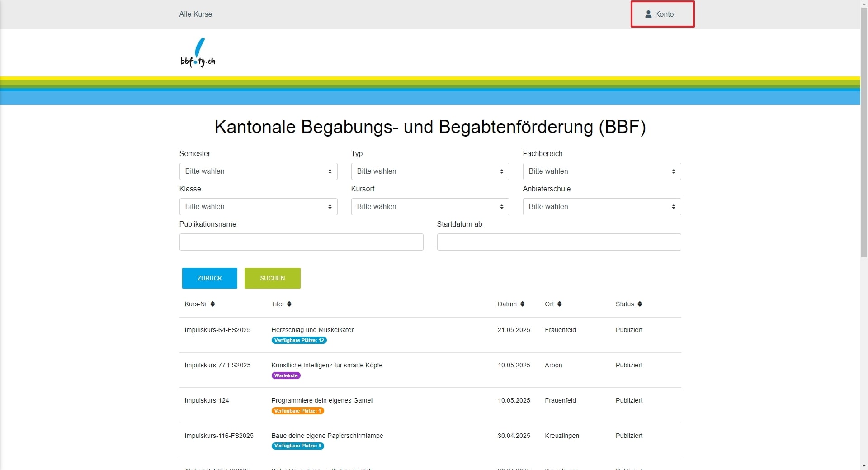Screen dimensions: 868x470
Task: Open course Herzschlag und Muskelkater
Action: pos(312,330)
